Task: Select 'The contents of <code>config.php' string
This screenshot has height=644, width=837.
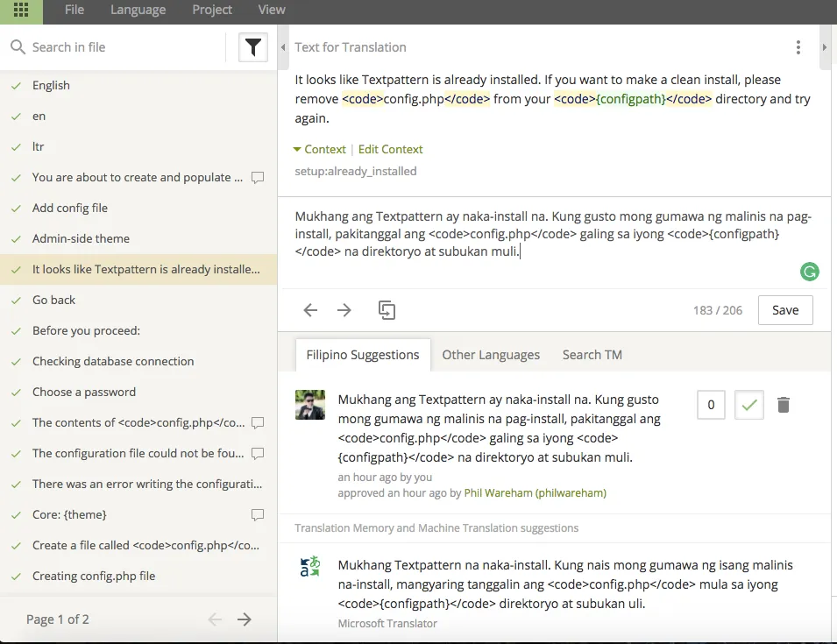Action: pos(138,422)
